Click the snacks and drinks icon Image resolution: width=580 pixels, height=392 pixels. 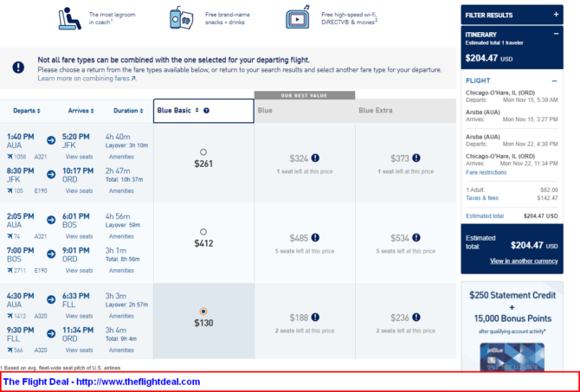181,18
